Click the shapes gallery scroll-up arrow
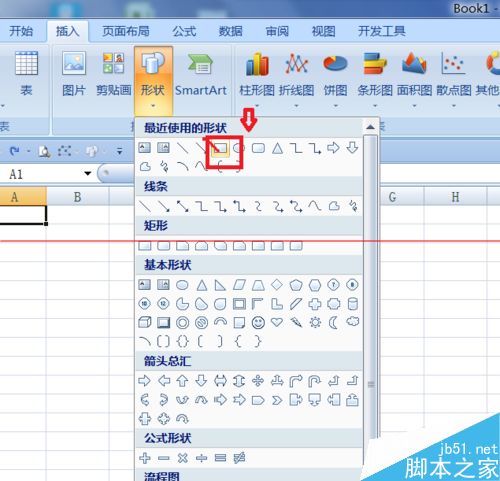The image size is (500, 481). [x=370, y=127]
